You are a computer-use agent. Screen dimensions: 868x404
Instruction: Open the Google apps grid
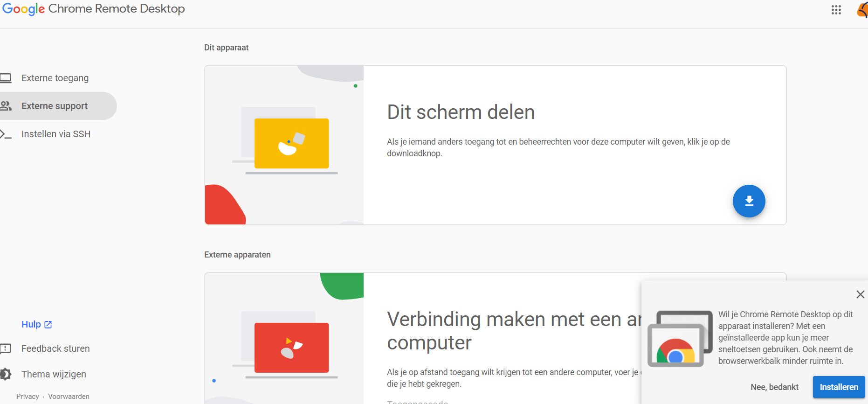click(x=836, y=10)
